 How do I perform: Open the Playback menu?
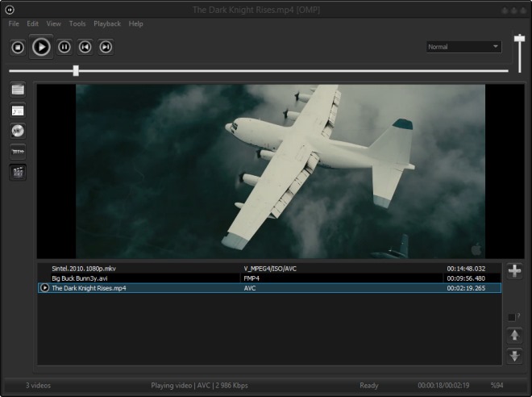coord(107,23)
